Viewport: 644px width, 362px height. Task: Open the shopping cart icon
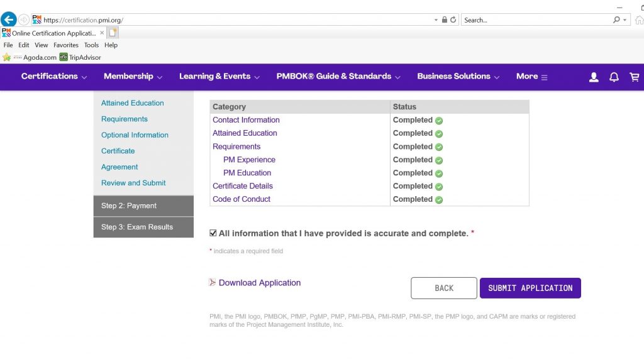click(x=635, y=77)
